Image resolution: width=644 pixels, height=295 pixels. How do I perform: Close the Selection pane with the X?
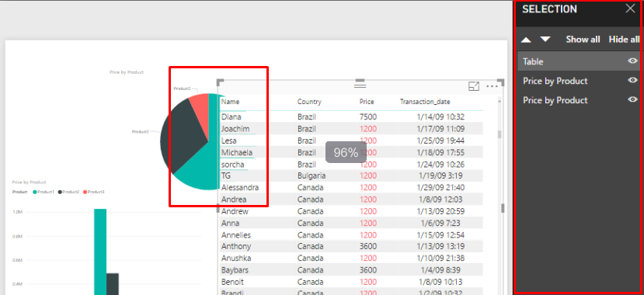pyautogui.click(x=630, y=9)
